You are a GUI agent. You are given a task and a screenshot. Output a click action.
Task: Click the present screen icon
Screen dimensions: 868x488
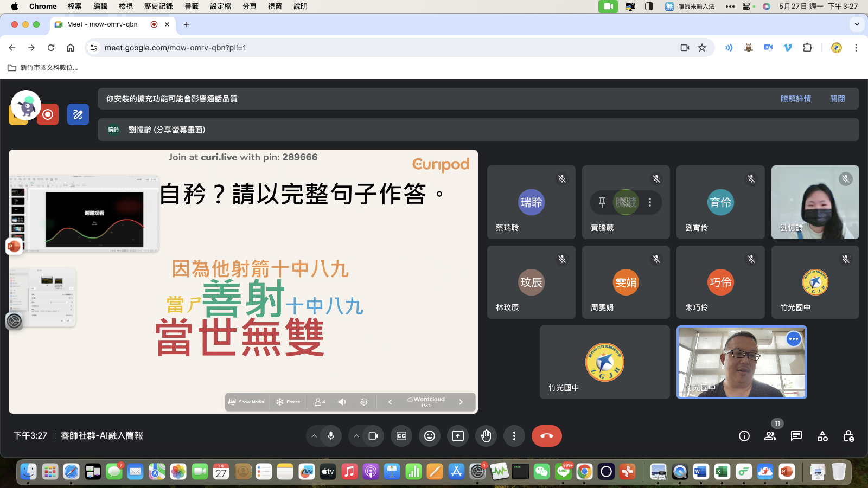458,436
